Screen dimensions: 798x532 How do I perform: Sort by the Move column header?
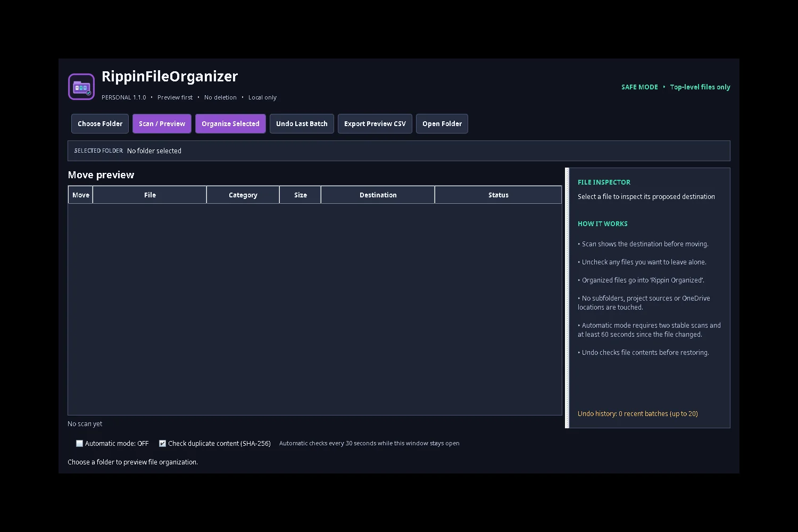pyautogui.click(x=81, y=195)
